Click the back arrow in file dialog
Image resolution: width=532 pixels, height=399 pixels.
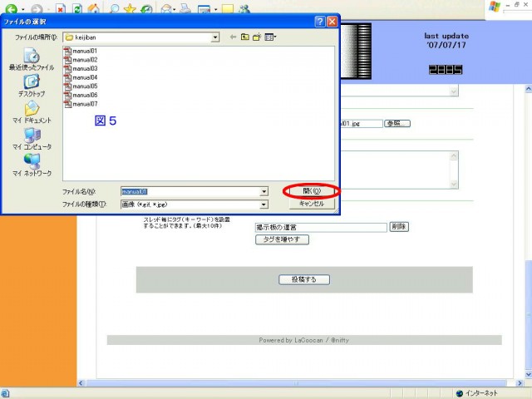pyautogui.click(x=233, y=37)
